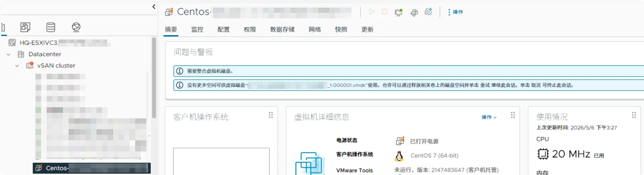Open Storage inventory view icon
Screen dimensions: 644x175
[x=51, y=27]
